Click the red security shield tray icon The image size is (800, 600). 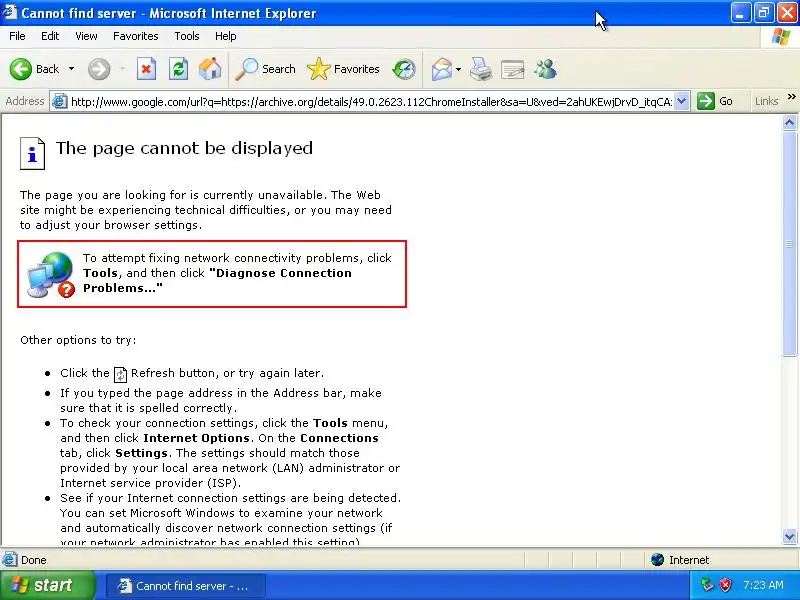726,585
